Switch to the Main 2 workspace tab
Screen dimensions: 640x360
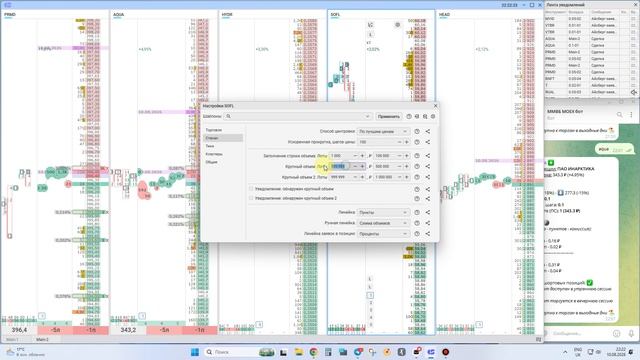(42, 339)
